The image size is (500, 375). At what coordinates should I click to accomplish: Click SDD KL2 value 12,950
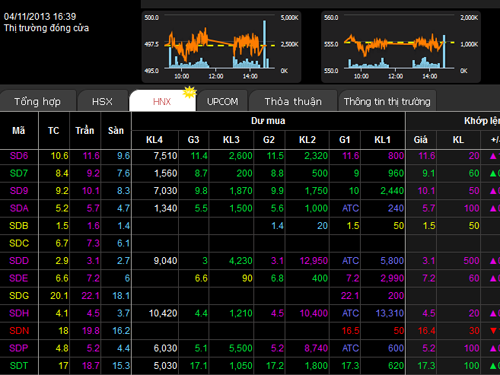[x=314, y=261]
